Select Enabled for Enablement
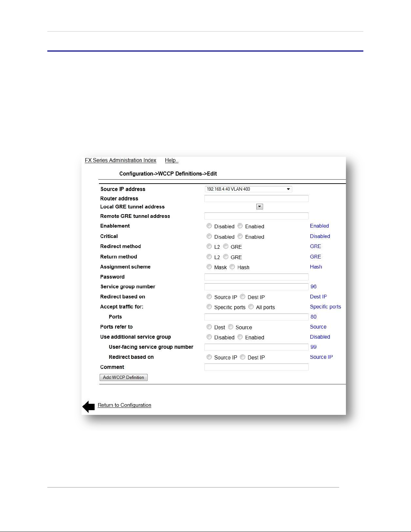The width and height of the screenshot is (411, 532). point(240,226)
